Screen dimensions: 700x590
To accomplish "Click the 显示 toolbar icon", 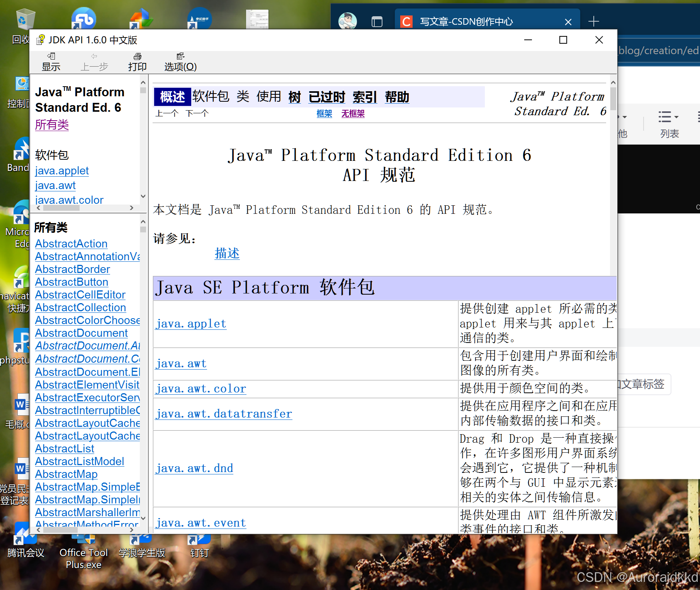I will coord(51,61).
